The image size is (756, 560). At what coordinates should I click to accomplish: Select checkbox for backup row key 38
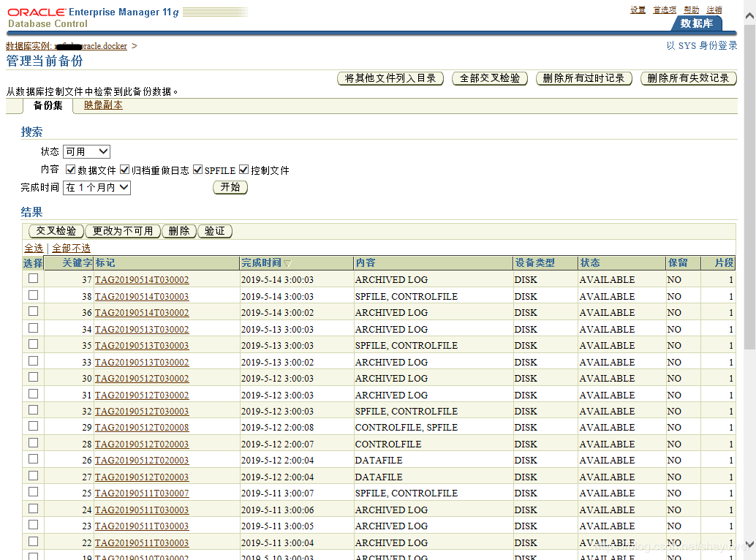(34, 295)
